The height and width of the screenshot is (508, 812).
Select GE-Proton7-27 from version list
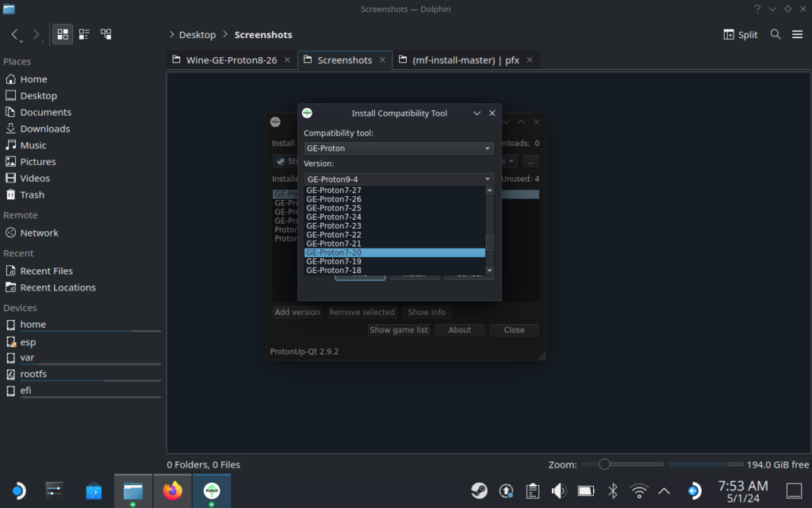point(395,190)
